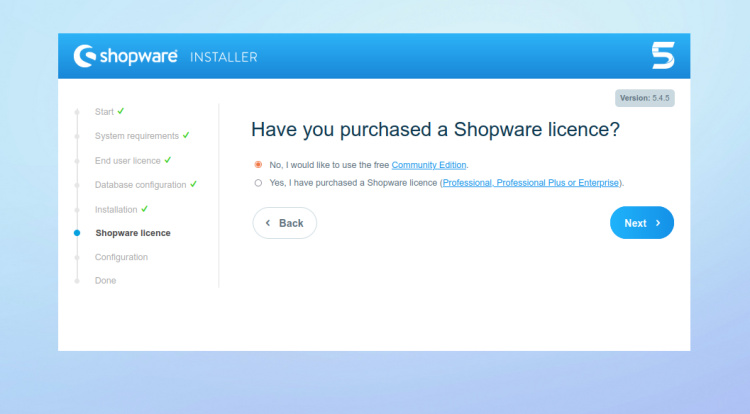Go Back to the previous step
Viewport: 750px width, 414px height.
click(285, 223)
